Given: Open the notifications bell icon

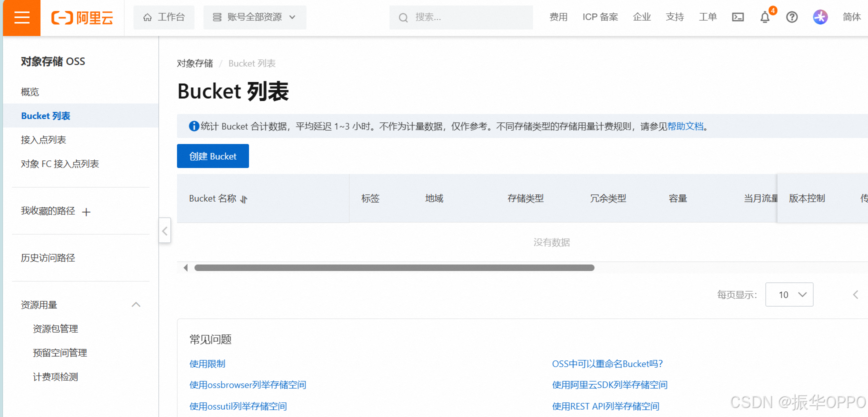Looking at the screenshot, I should pos(765,17).
